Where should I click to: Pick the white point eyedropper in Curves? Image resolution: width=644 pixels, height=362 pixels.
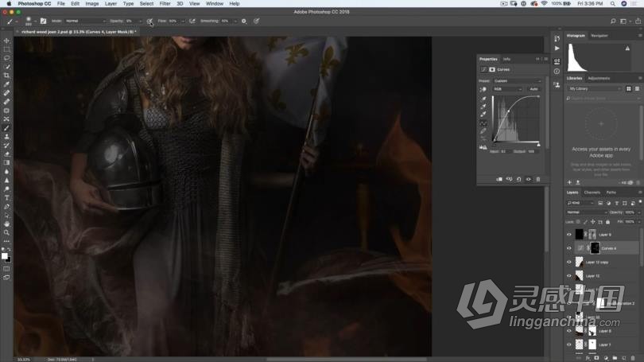click(x=483, y=115)
